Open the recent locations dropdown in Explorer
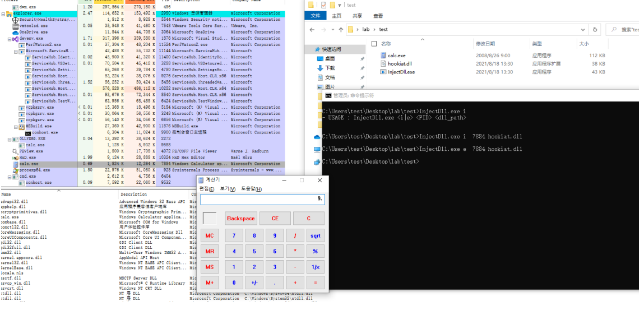 click(x=332, y=30)
